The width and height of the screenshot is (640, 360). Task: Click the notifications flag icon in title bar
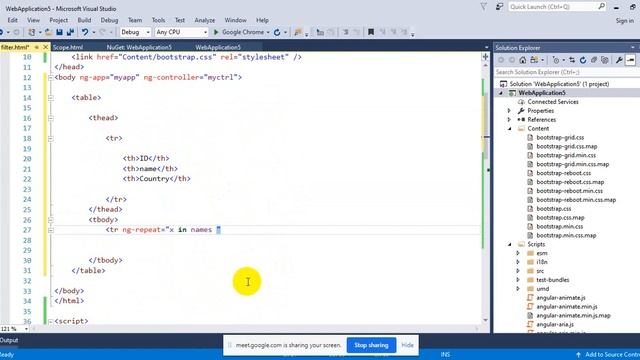click(484, 7)
